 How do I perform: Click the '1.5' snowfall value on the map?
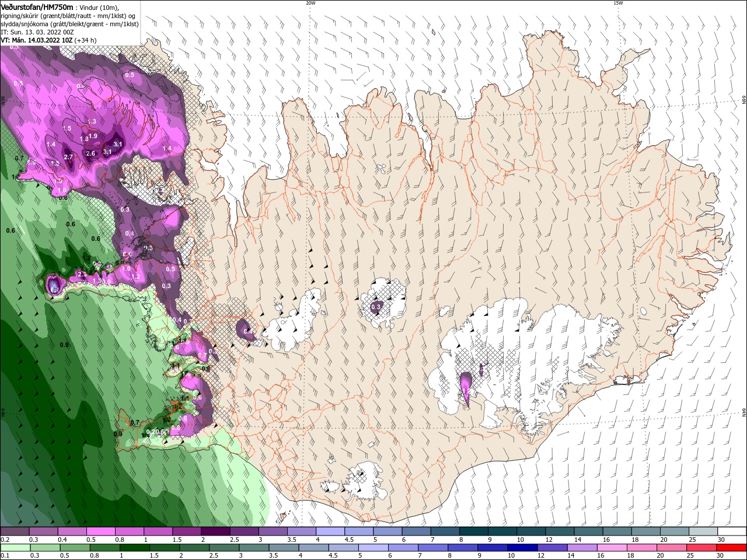67,128
